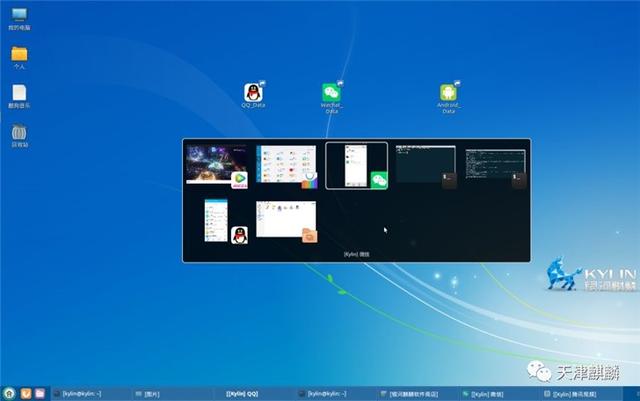The height and width of the screenshot is (401, 640).
Task: Click the start menu button in taskbar
Action: tap(9, 393)
